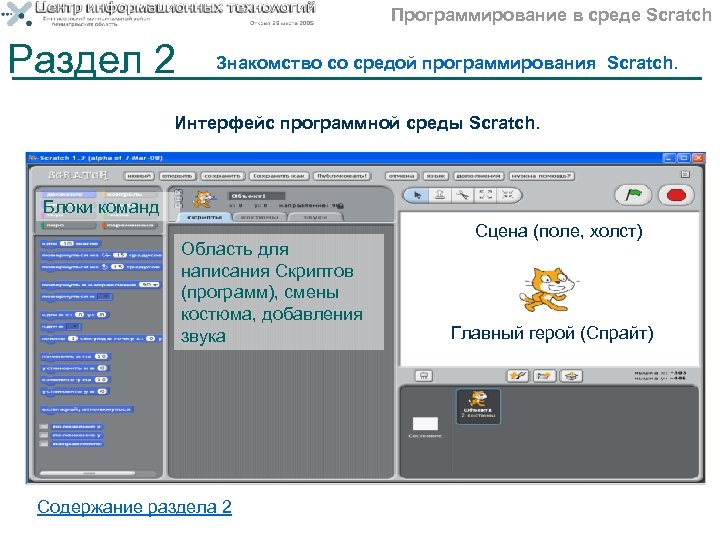Screen dimensions: 720x540
Task: Get a surprise sprite icon
Action: point(571,376)
